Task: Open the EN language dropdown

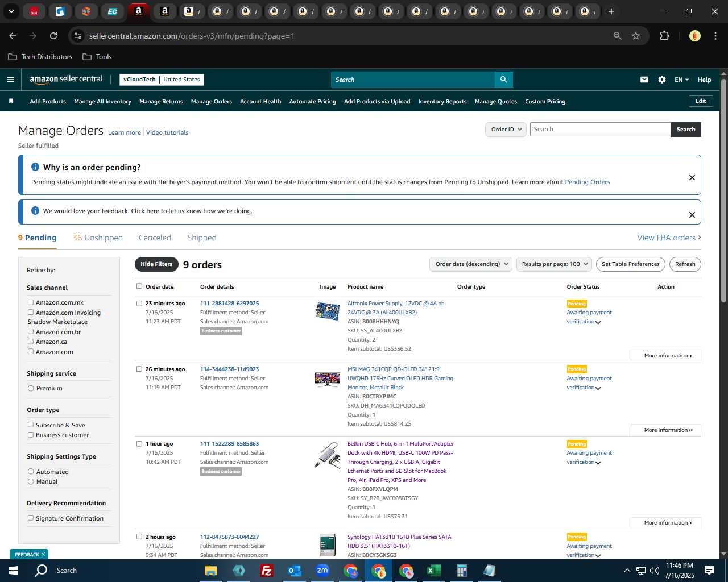Action: 681,80
